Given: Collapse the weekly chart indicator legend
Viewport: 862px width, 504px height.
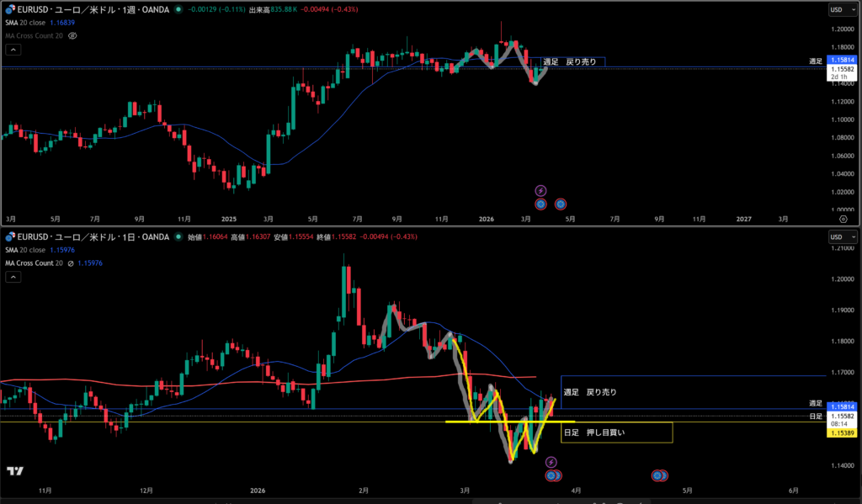Looking at the screenshot, I should [13, 50].
